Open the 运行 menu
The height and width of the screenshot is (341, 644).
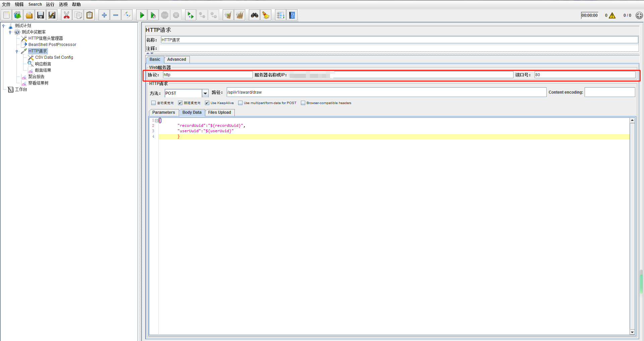click(50, 4)
